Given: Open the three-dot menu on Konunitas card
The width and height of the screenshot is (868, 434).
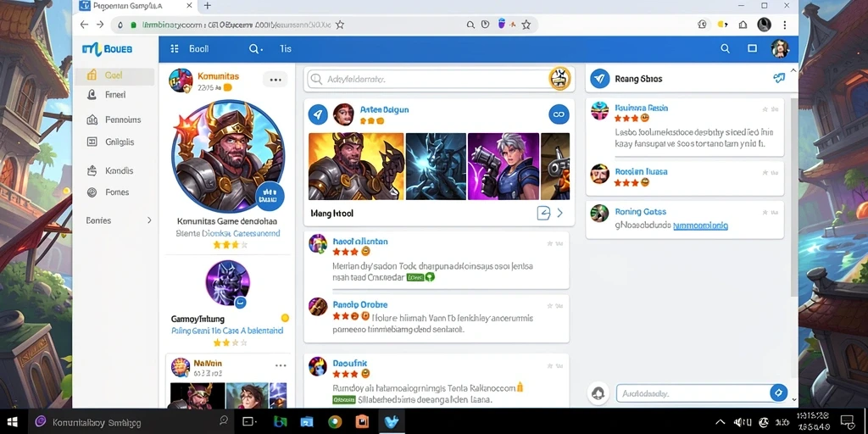Looking at the screenshot, I should point(275,80).
